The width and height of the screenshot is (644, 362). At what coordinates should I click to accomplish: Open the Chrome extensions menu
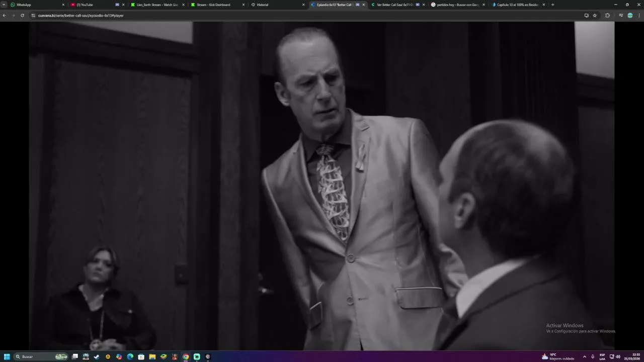pos(607,16)
